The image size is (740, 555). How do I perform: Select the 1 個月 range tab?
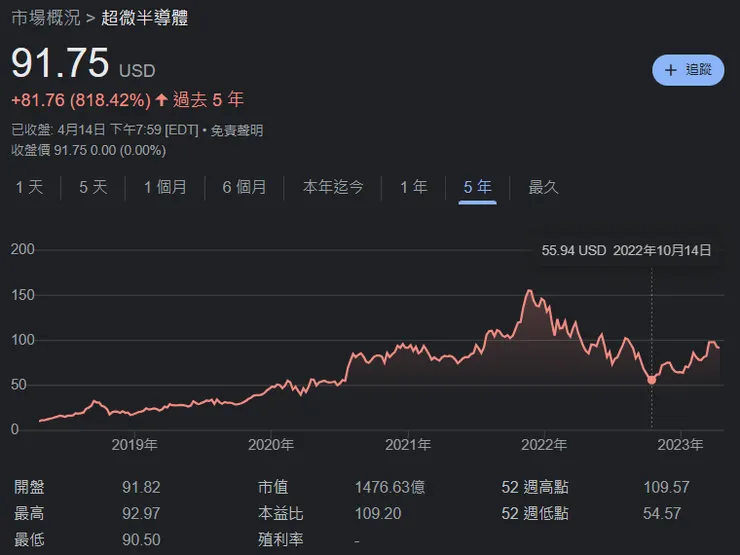(x=165, y=187)
